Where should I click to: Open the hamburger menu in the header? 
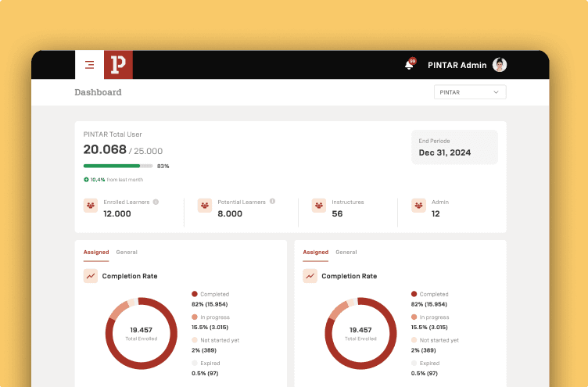89,65
